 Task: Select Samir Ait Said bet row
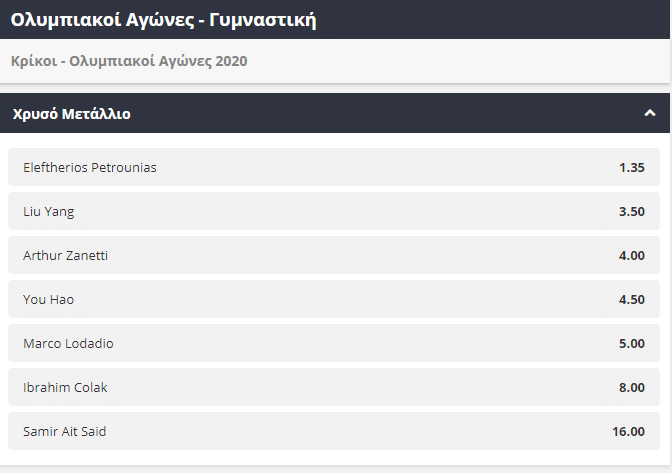coord(334,431)
